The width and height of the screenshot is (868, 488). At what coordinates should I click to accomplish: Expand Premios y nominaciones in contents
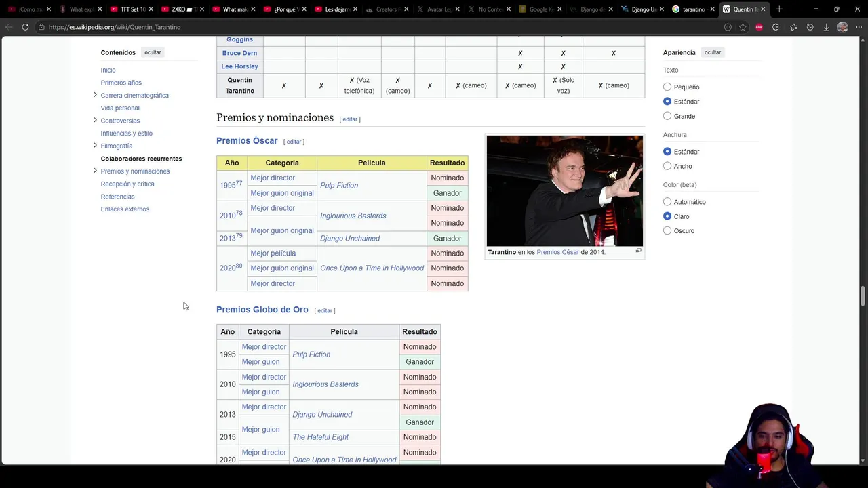point(95,171)
